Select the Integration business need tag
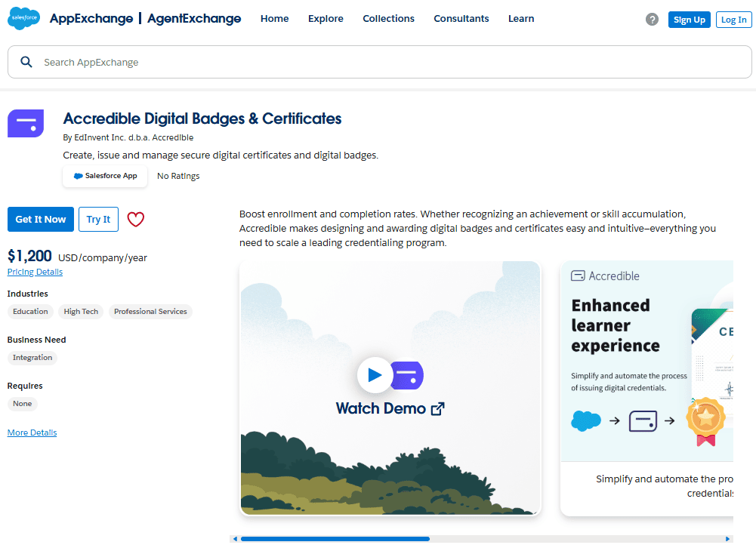This screenshot has width=756, height=548. click(32, 358)
